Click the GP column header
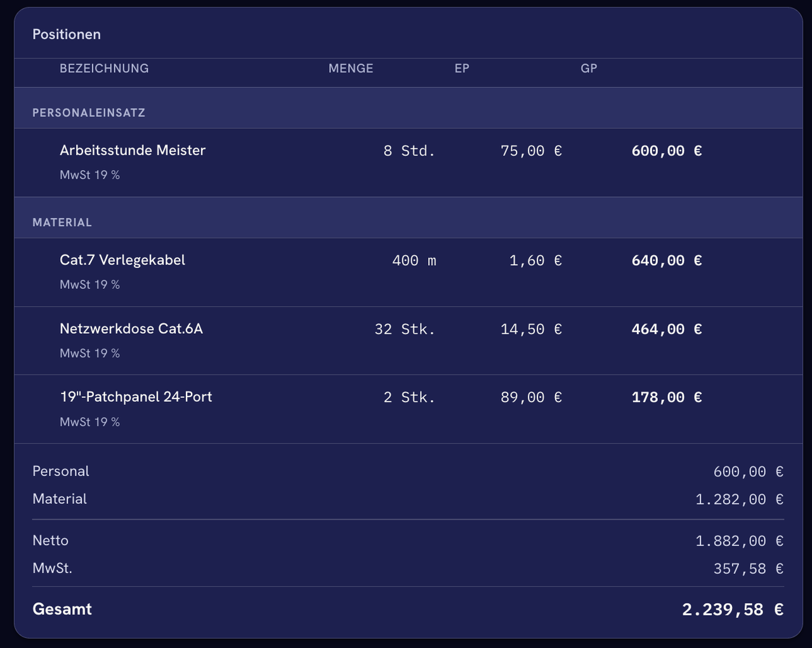Viewport: 812px width, 648px height. pyautogui.click(x=589, y=69)
